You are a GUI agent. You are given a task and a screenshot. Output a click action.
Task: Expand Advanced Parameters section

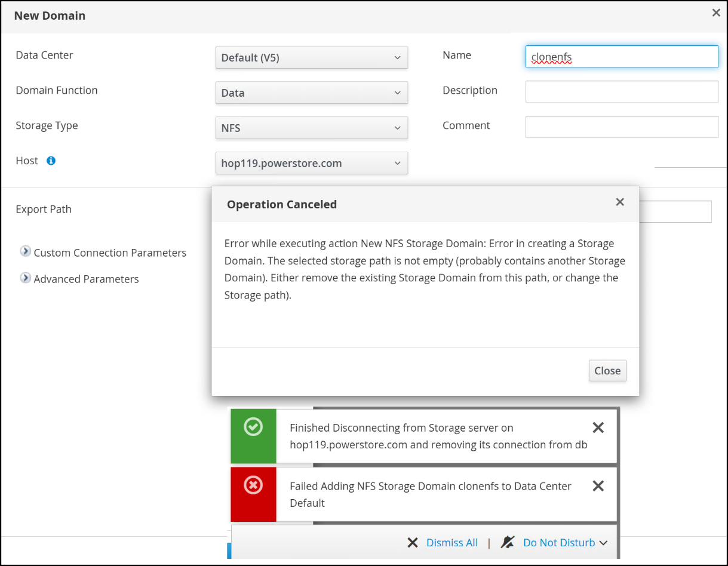[25, 278]
